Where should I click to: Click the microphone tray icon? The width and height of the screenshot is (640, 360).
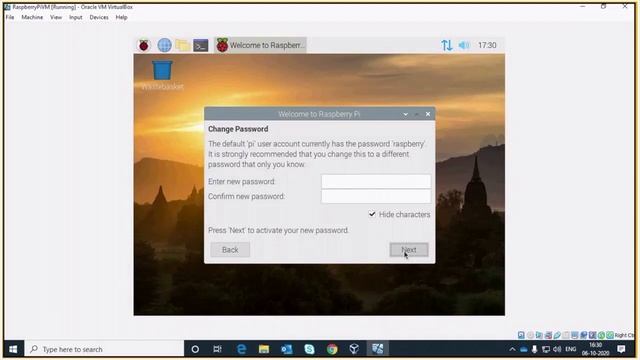point(534,349)
